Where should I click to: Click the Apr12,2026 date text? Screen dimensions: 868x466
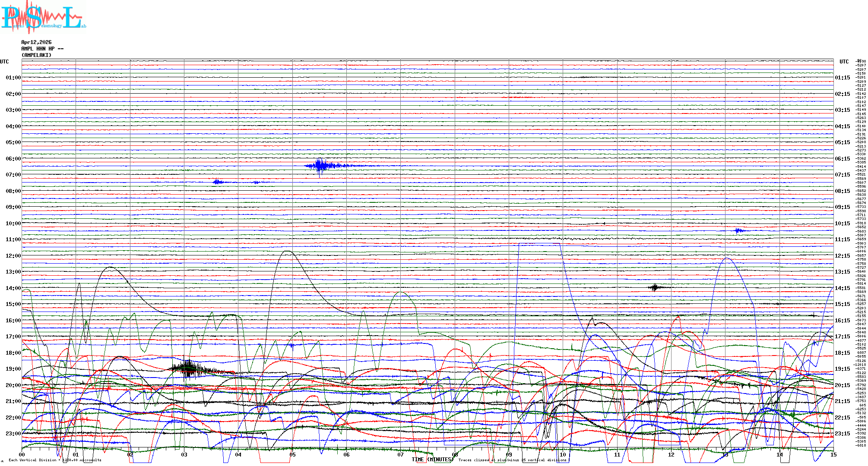(x=36, y=42)
